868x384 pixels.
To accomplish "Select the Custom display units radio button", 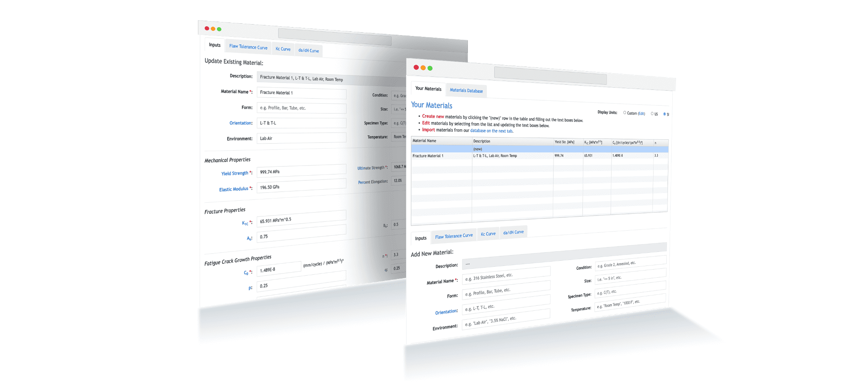I will tap(624, 113).
